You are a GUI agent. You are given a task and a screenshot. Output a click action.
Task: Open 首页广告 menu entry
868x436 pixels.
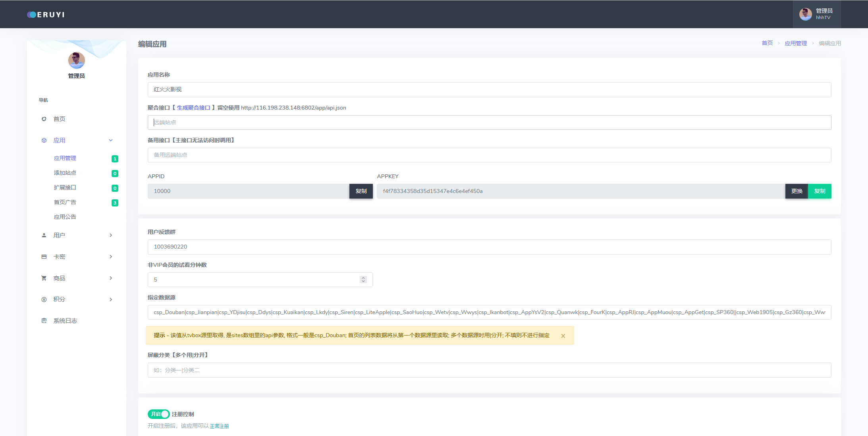pos(65,202)
